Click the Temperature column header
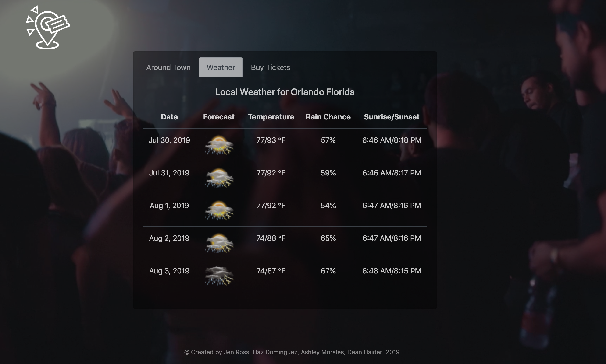The width and height of the screenshot is (606, 364). pyautogui.click(x=271, y=117)
